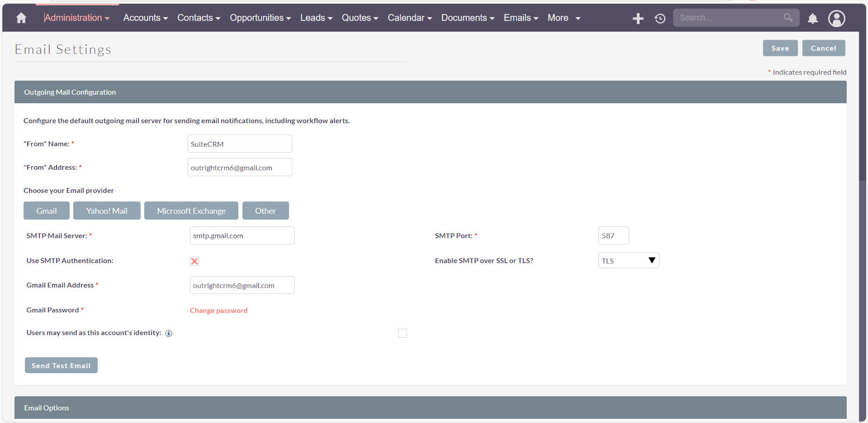The image size is (868, 423).
Task: Click the plus quick-create icon
Action: tap(638, 18)
